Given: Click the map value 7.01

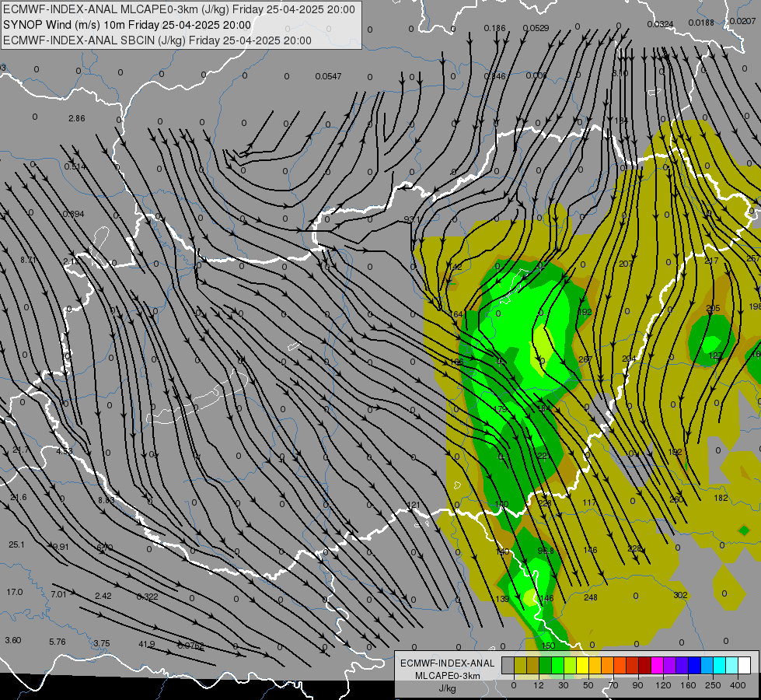Looking at the screenshot, I should pyautogui.click(x=58, y=594).
